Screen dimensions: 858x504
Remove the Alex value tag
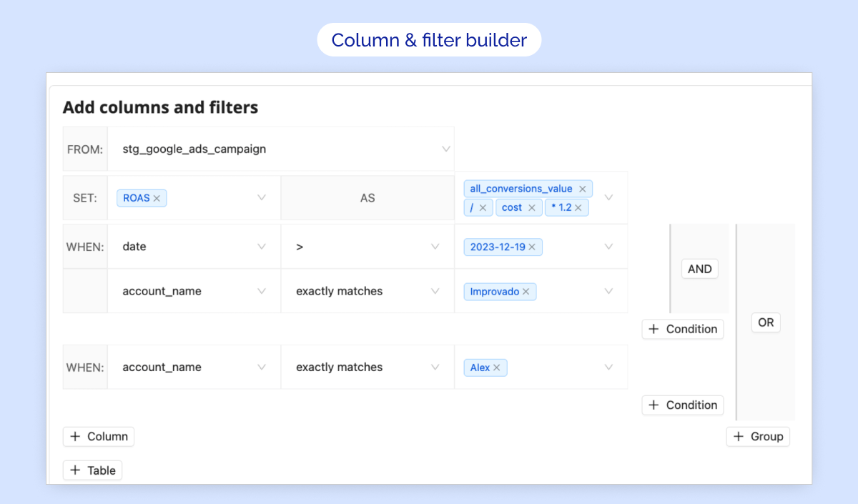tap(496, 367)
